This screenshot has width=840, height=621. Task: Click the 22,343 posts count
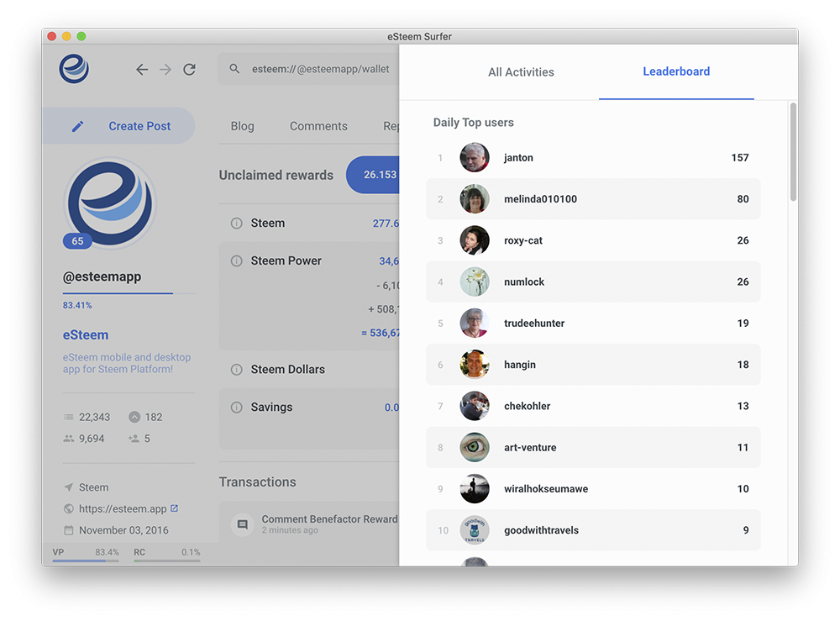coord(94,417)
